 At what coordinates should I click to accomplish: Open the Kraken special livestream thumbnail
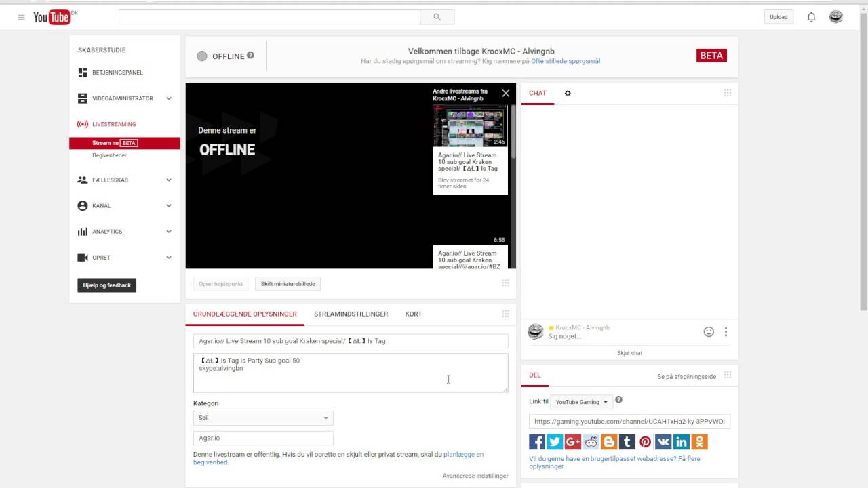[x=470, y=125]
